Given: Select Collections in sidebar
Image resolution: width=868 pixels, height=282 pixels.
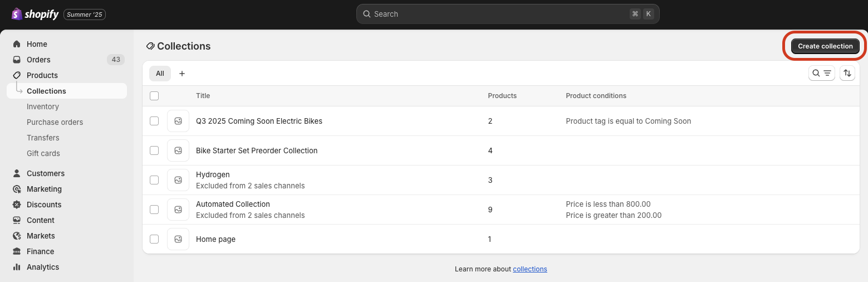Looking at the screenshot, I should click(67, 91).
